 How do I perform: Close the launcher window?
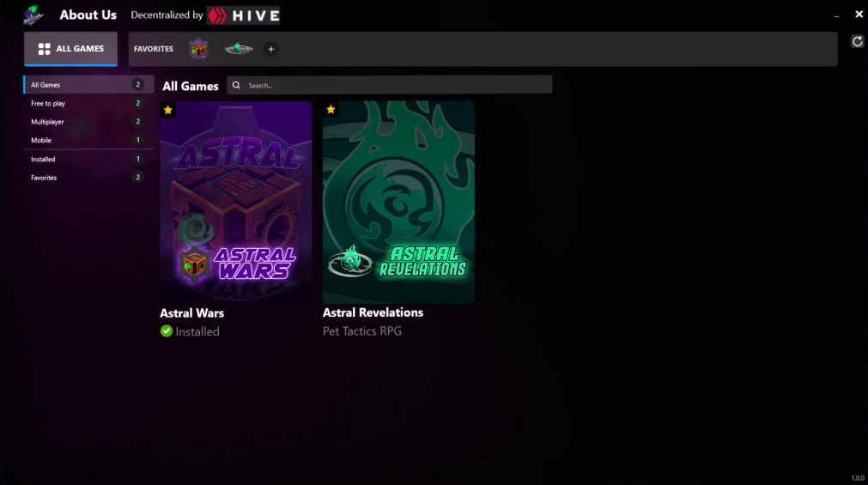tap(859, 15)
